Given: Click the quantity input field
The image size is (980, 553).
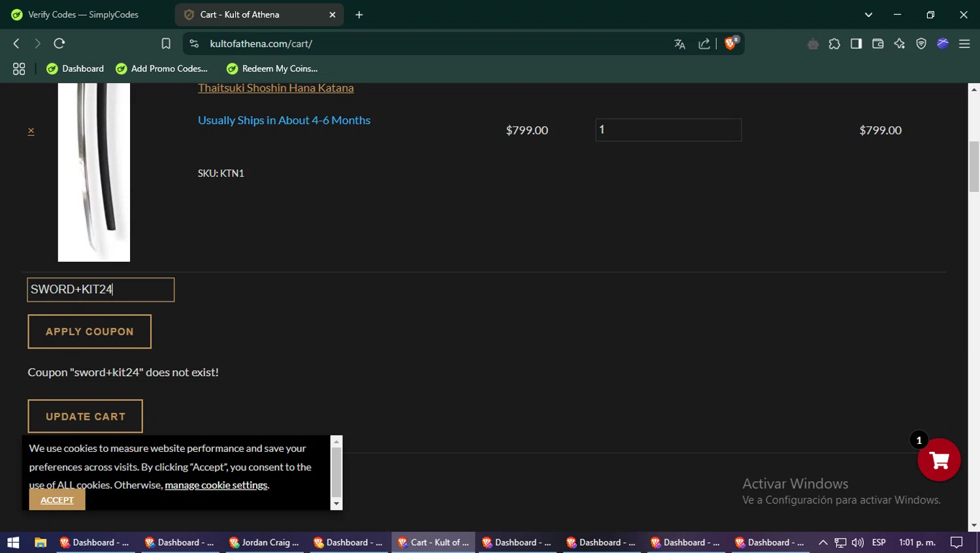Looking at the screenshot, I should pyautogui.click(x=668, y=130).
